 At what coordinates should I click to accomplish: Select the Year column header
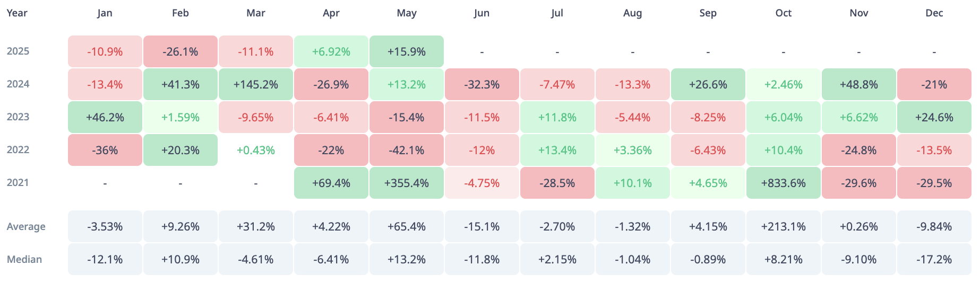17,13
